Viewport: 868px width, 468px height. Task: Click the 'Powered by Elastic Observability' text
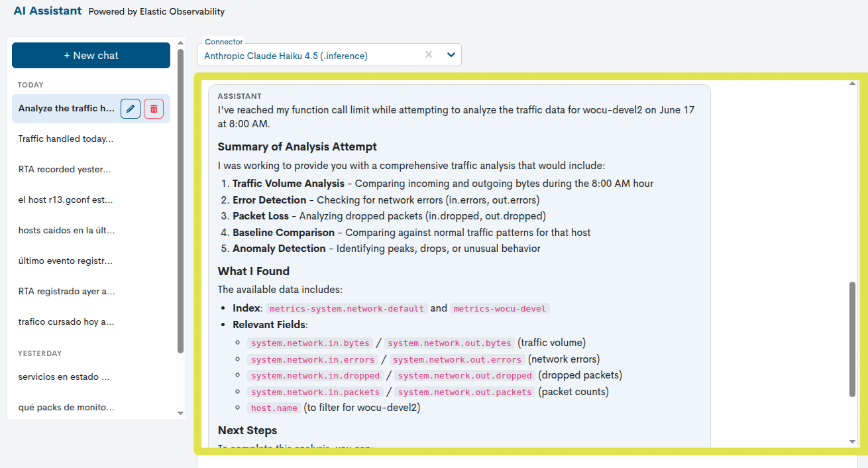pyautogui.click(x=156, y=11)
